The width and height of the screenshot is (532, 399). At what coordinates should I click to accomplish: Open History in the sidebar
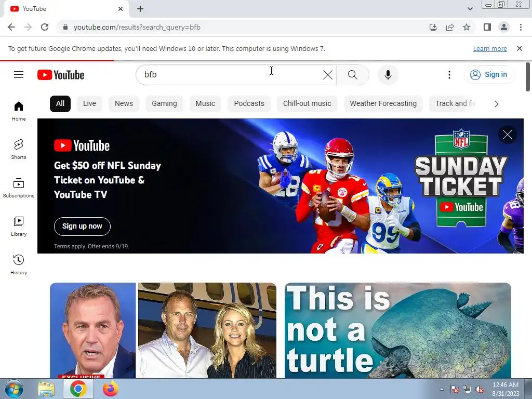pyautogui.click(x=19, y=264)
